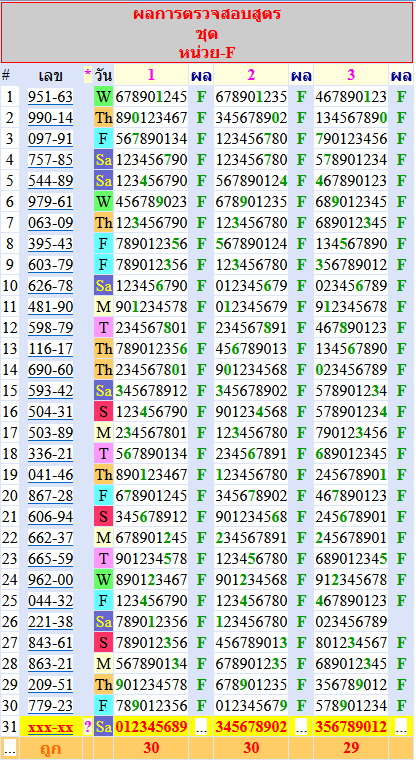The image size is (416, 762).
Task: Click the pink T day cell in row 12
Action: pyautogui.click(x=104, y=328)
